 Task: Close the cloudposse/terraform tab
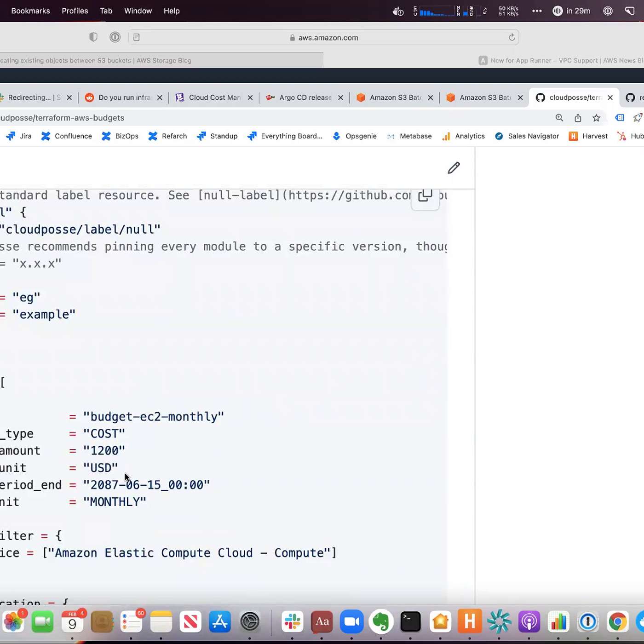click(x=610, y=98)
